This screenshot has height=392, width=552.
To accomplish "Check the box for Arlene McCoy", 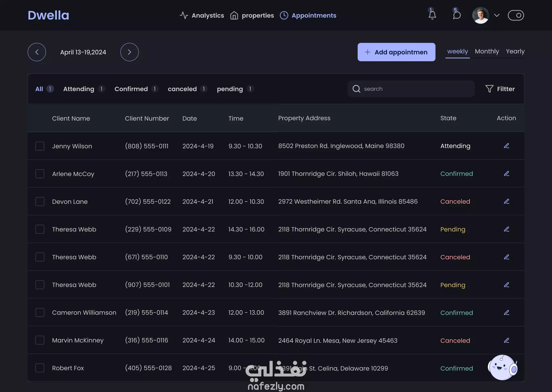I will [40, 174].
